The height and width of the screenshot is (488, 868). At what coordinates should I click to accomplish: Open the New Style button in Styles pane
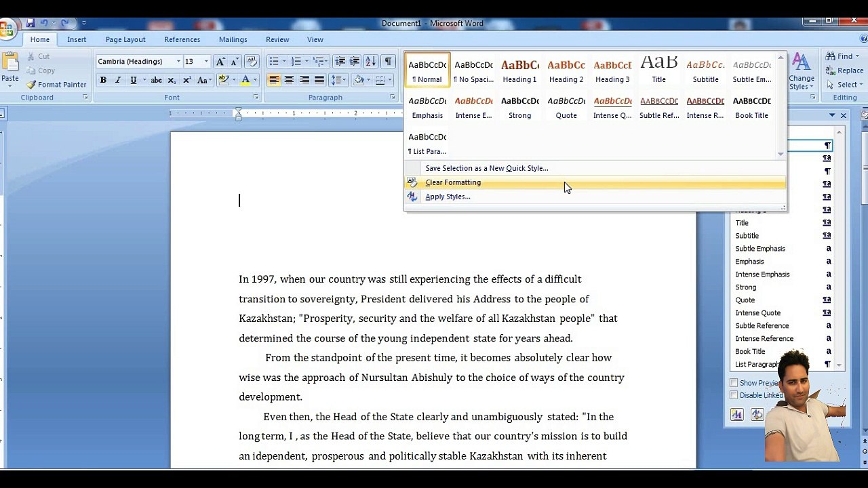(x=736, y=415)
